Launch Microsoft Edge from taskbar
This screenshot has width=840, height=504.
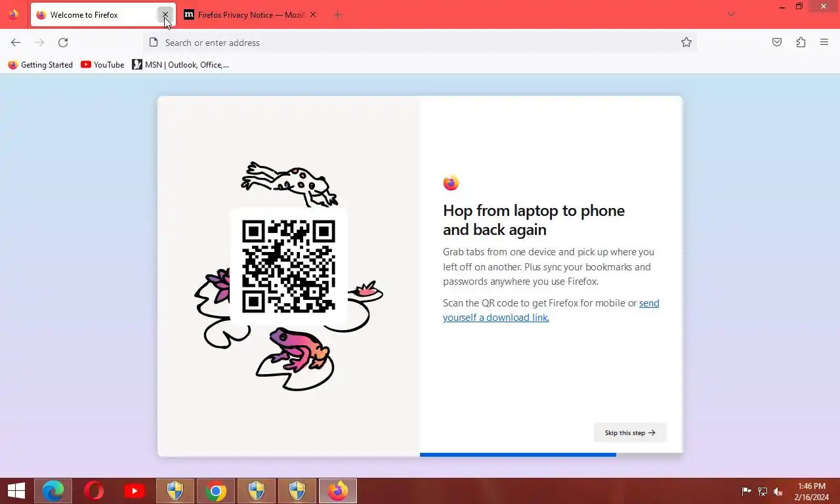pos(53,491)
